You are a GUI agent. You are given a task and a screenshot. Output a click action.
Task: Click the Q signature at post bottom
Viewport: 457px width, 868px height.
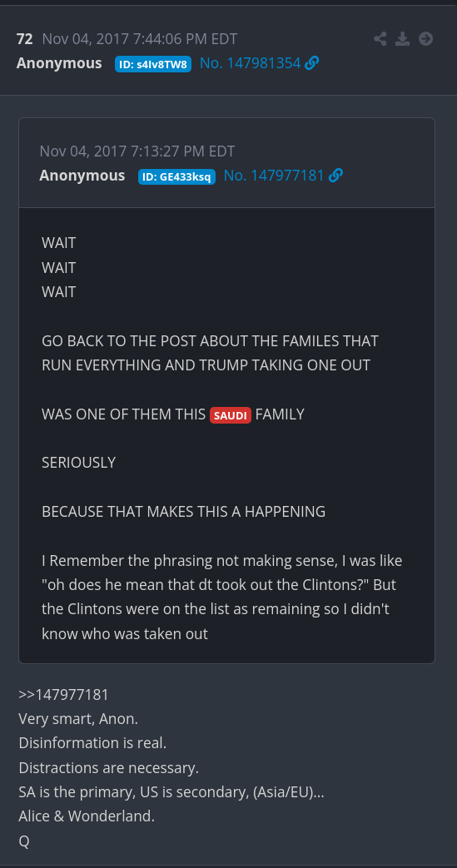[x=24, y=841]
